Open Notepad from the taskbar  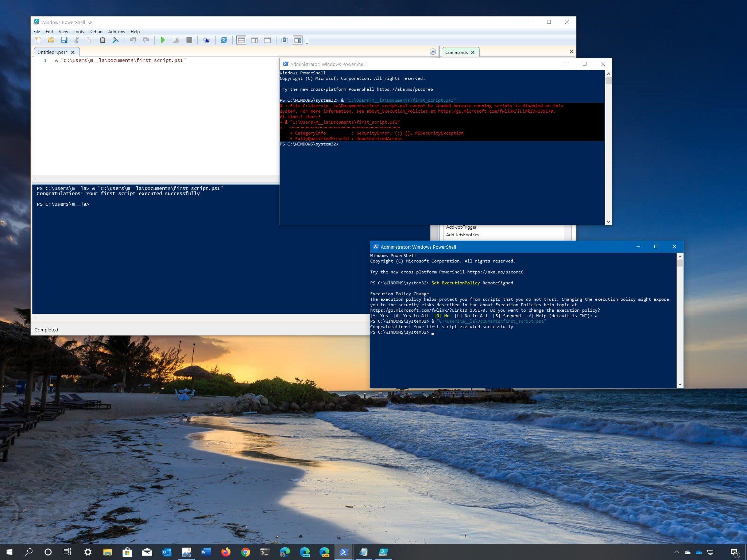[x=364, y=552]
